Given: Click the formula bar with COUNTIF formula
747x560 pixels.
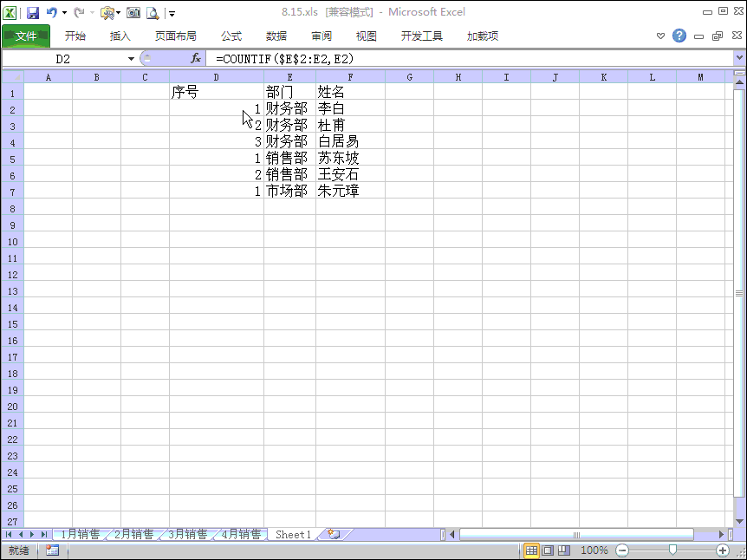Looking at the screenshot, I should pos(471,59).
